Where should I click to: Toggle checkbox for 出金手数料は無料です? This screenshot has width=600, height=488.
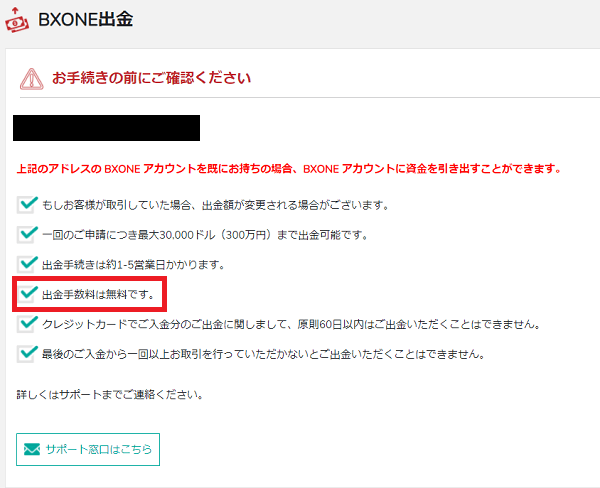(27, 294)
